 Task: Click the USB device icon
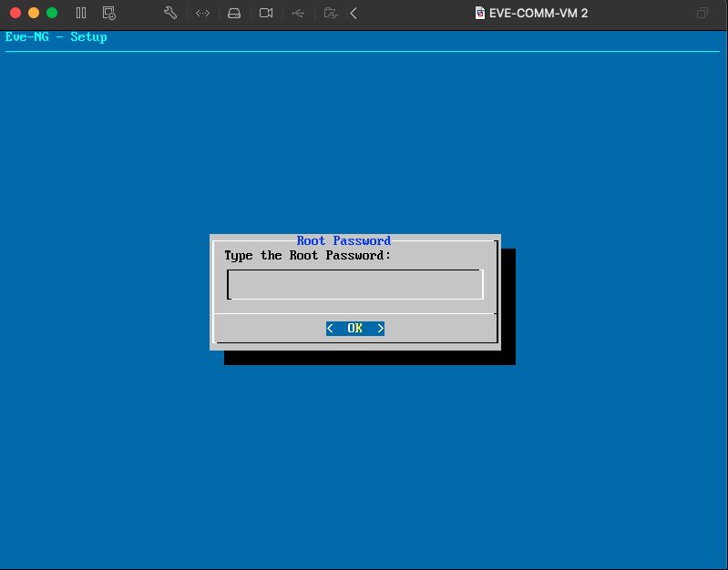click(298, 13)
